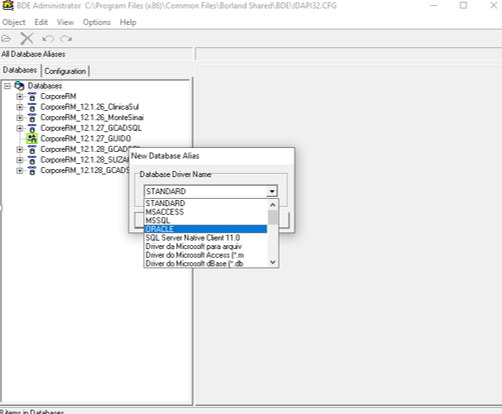Minimize the BDE Administrator window

pyautogui.click(x=433, y=5)
